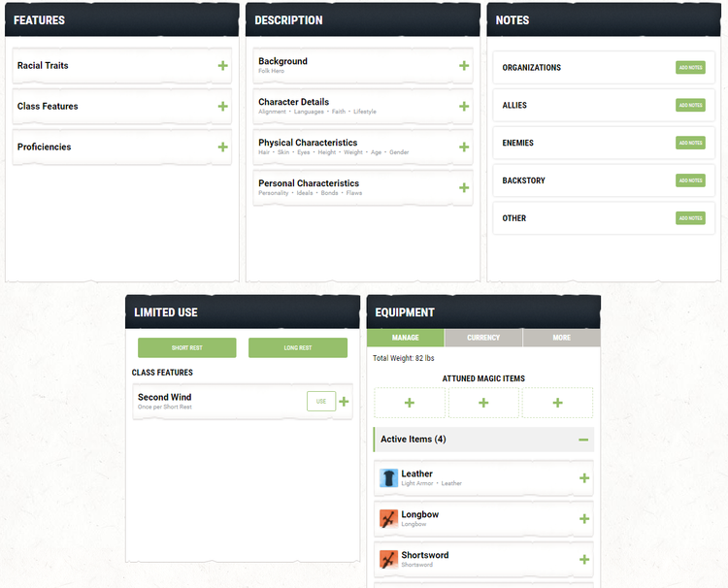Expand Personal Characteristics section
728x588 pixels.
[x=464, y=187]
